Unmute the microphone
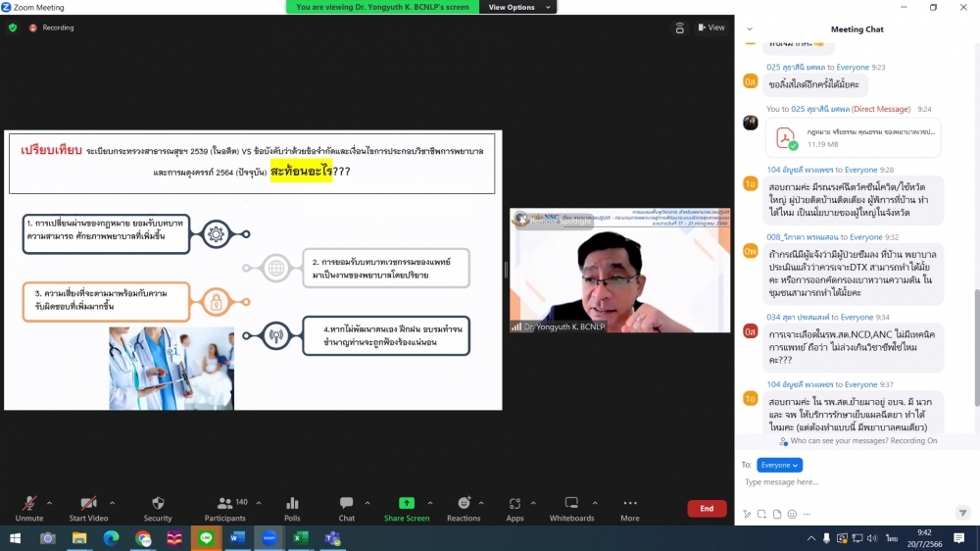This screenshot has height=551, width=980. [28, 507]
